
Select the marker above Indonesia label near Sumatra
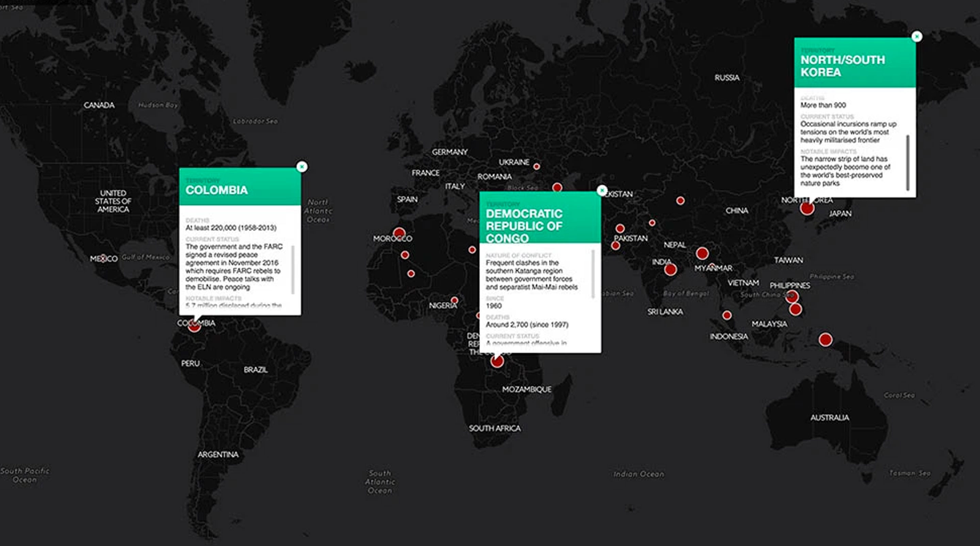click(x=726, y=315)
